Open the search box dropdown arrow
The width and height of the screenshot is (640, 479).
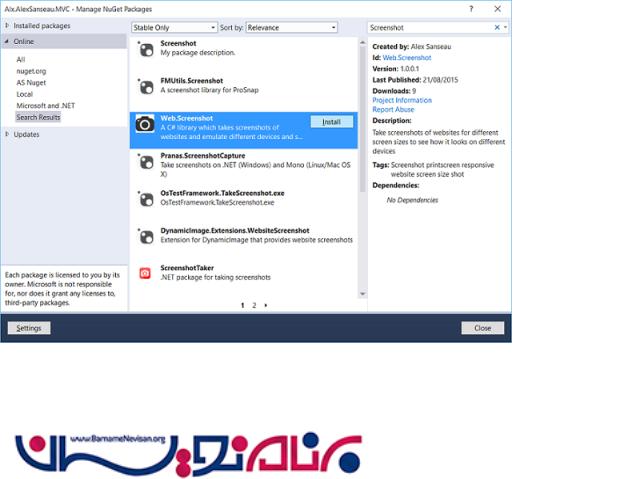[505, 27]
